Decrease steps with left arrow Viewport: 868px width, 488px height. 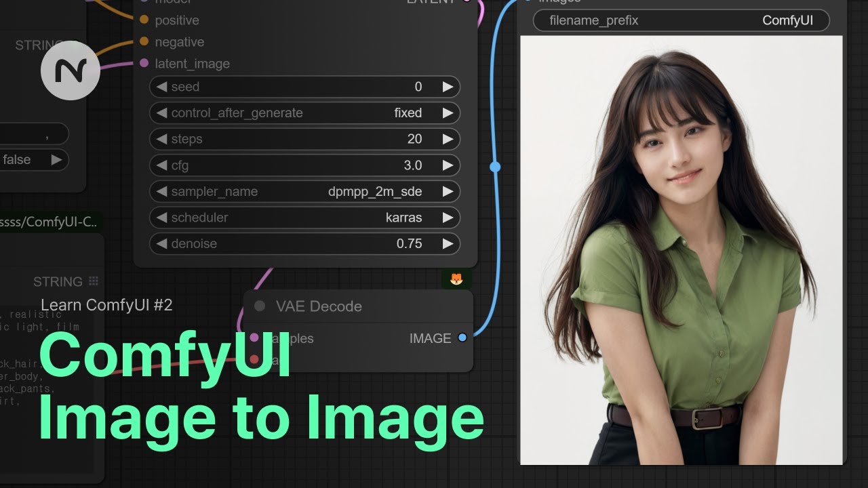pos(161,139)
